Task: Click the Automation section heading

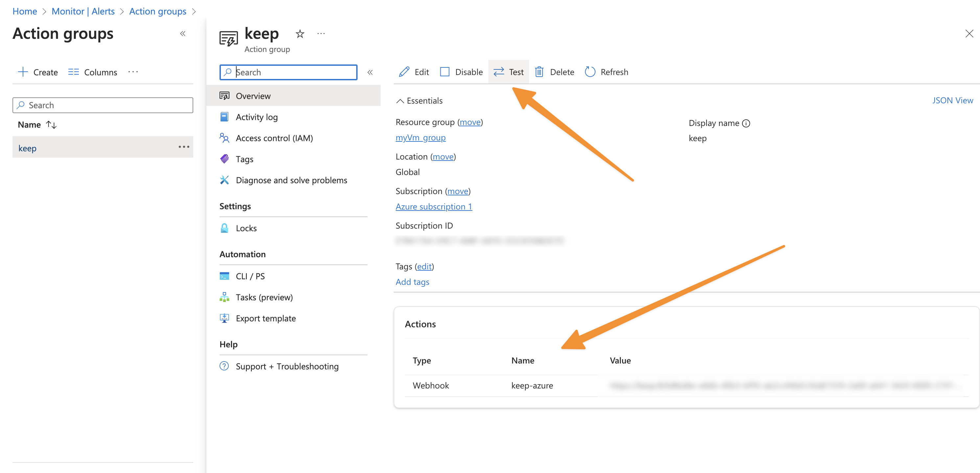Action: pos(242,254)
